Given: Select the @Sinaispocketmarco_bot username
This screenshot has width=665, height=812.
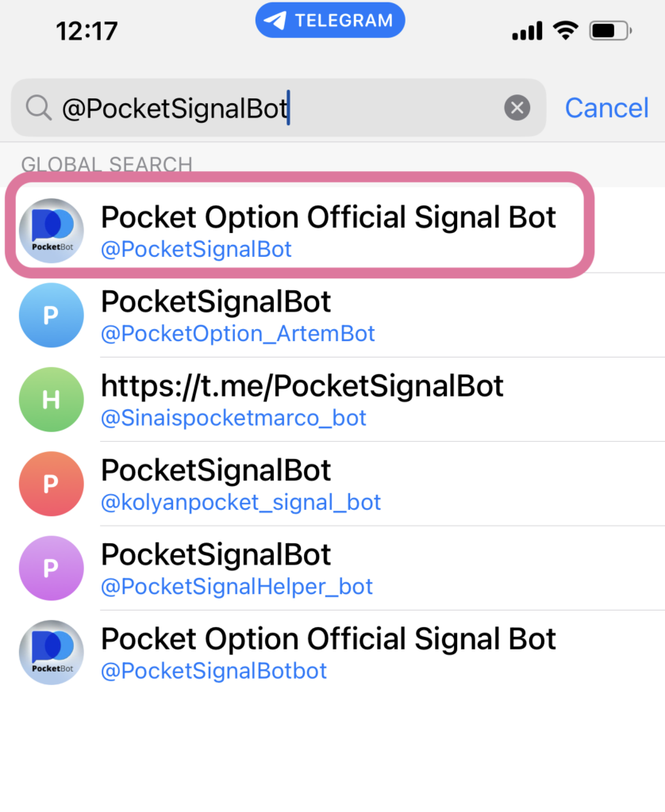Looking at the screenshot, I should coord(233,418).
